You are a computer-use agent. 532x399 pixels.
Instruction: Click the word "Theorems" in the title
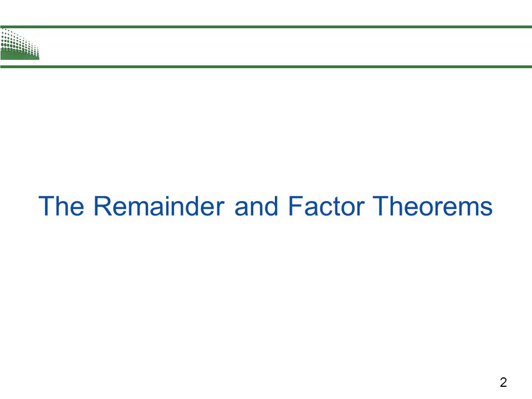(433, 206)
